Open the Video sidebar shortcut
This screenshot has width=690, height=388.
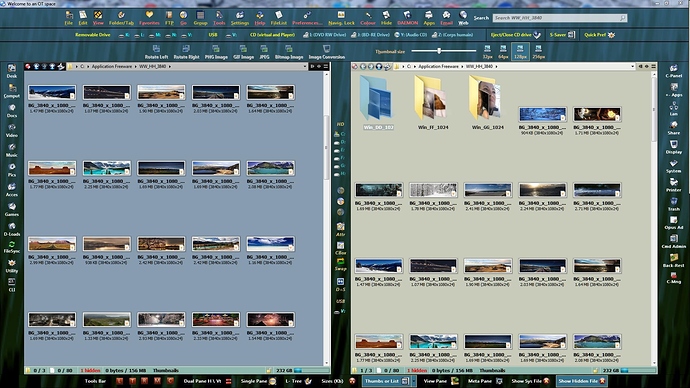tap(11, 130)
